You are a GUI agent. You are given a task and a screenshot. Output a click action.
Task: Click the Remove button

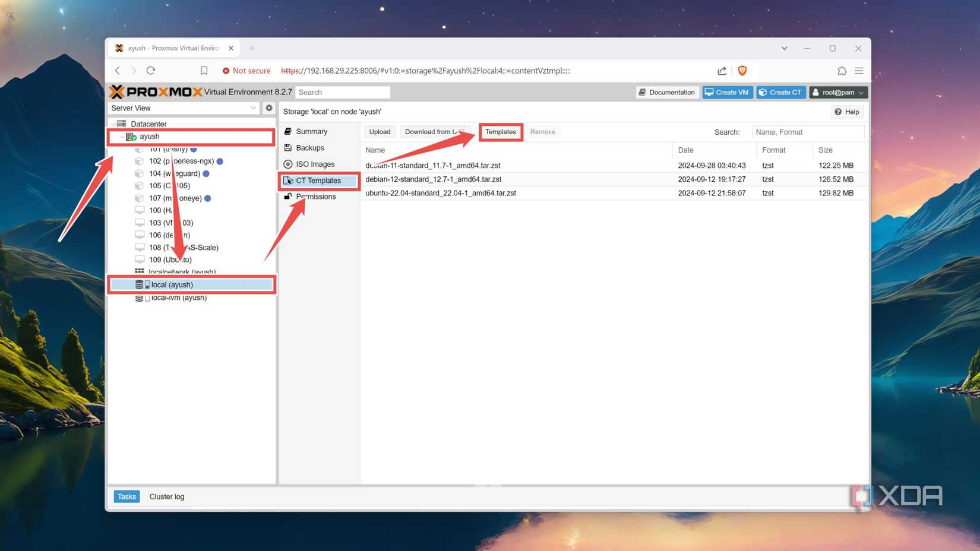pos(542,132)
